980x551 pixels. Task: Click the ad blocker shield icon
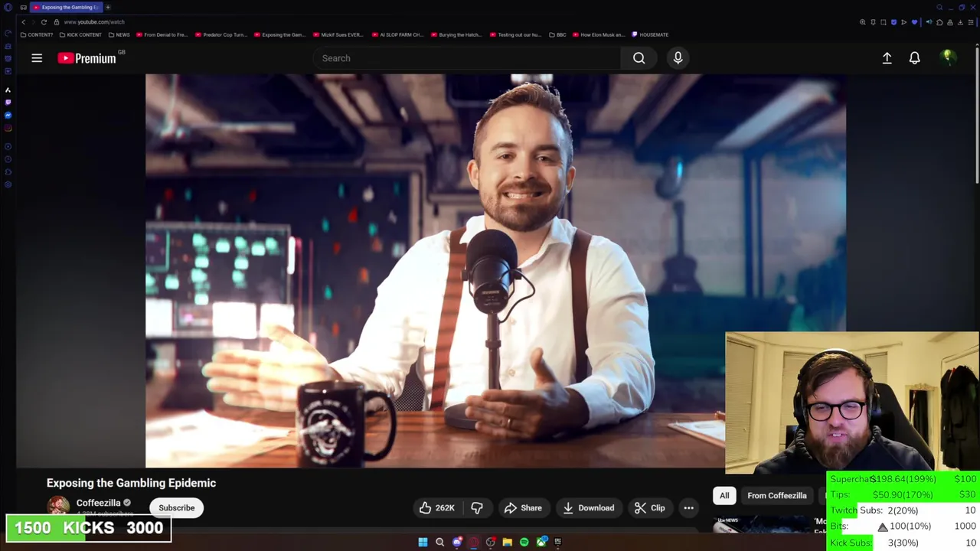coord(893,22)
